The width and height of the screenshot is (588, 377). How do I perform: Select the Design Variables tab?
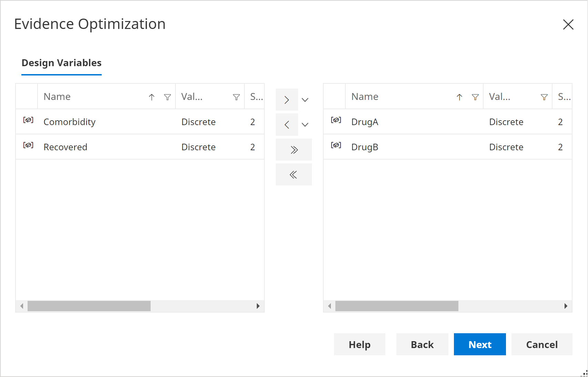coord(61,63)
